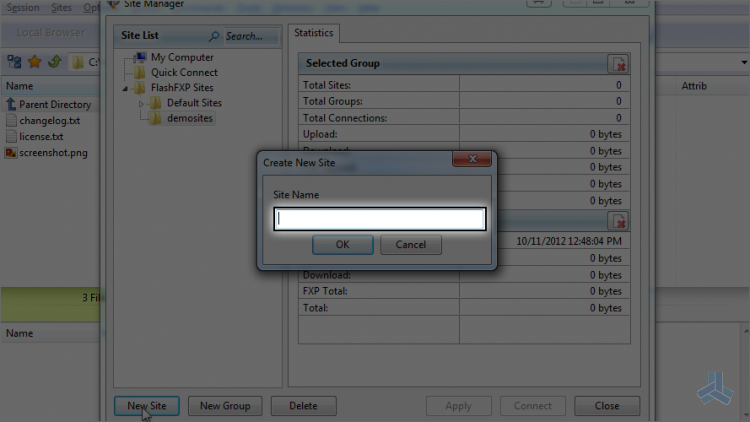This screenshot has height=422, width=750.
Task: Open the Session menu in main window
Action: [23, 8]
